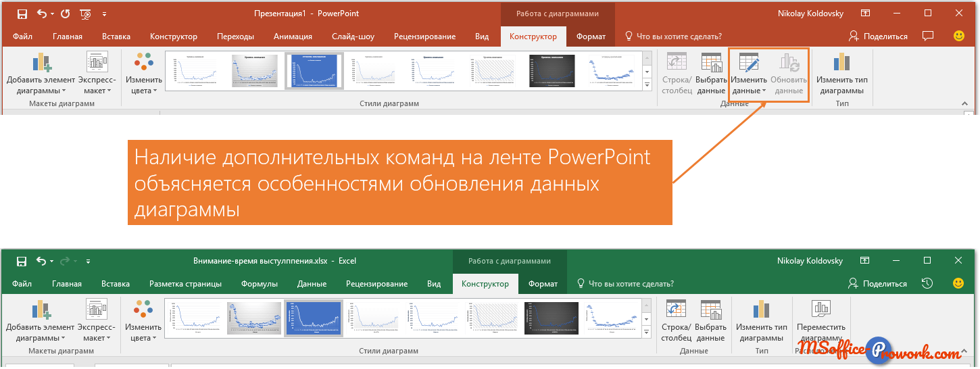The height and width of the screenshot is (369, 980).
Task: Open Формулы tab in Excel
Action: (x=260, y=284)
